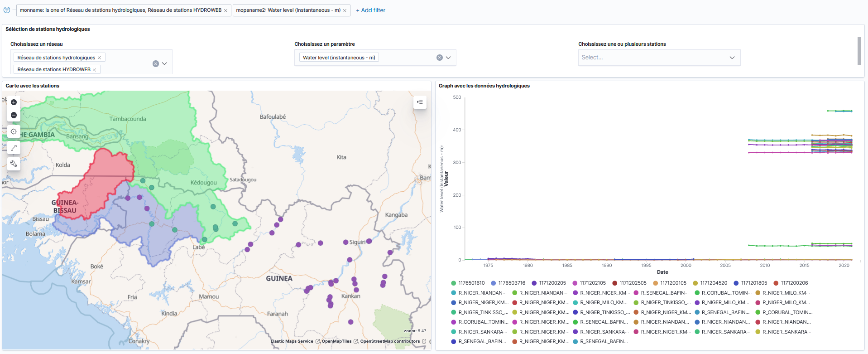This screenshot has width=868, height=354.
Task: Delete the mopaname2 Water level filter
Action: [x=345, y=10]
